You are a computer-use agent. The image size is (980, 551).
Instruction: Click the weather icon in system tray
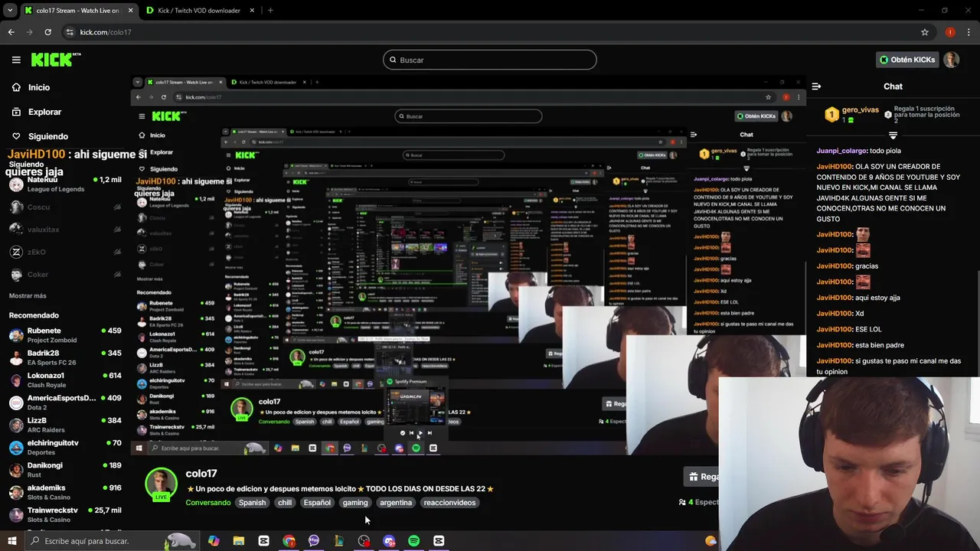coord(710,541)
